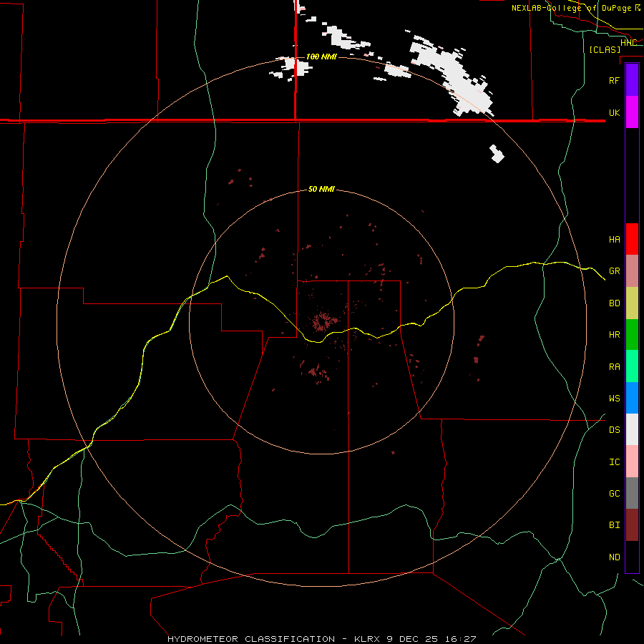
Task: Click the "[CLAS]" legend header text
Action: click(605, 49)
